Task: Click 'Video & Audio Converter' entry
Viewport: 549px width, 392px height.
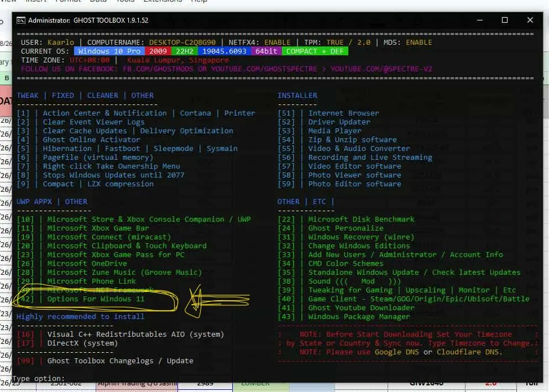Action: coord(359,148)
